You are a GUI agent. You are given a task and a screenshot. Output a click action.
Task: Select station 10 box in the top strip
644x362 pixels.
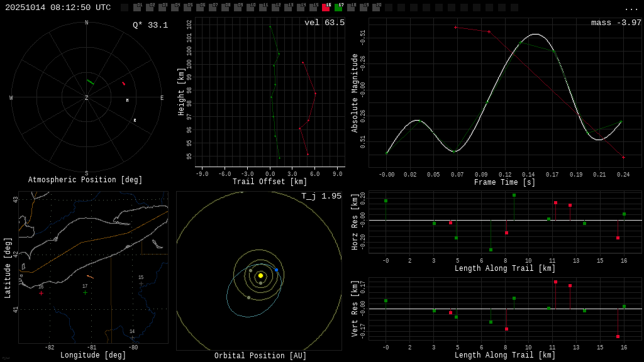(x=250, y=8)
